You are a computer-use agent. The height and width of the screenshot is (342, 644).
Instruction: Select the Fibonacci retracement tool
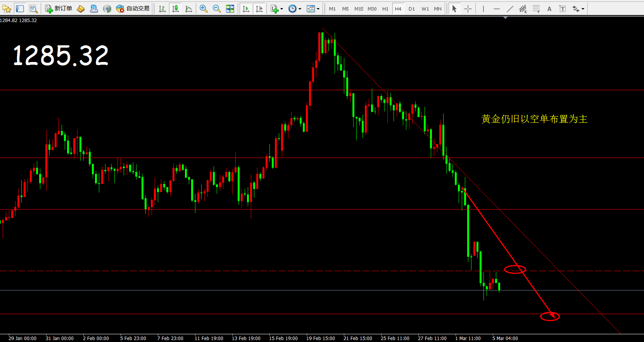pos(536,9)
